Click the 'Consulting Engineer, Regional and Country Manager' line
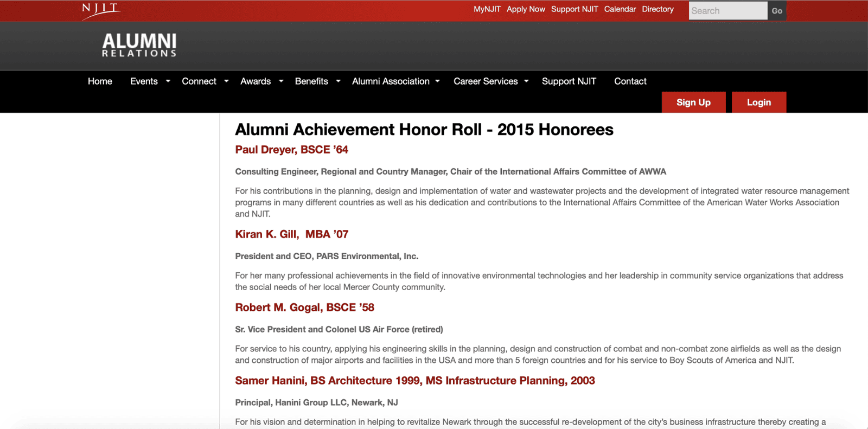This screenshot has width=868, height=429. [x=450, y=171]
